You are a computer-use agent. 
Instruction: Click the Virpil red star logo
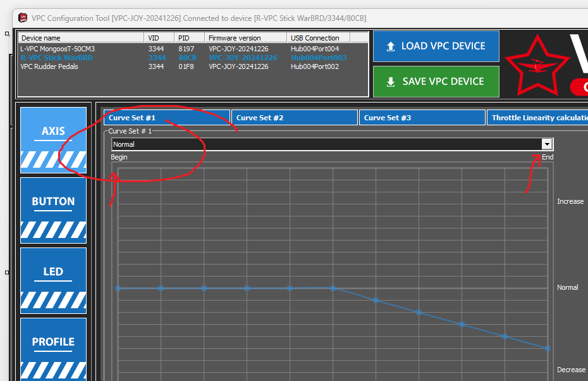(537, 66)
